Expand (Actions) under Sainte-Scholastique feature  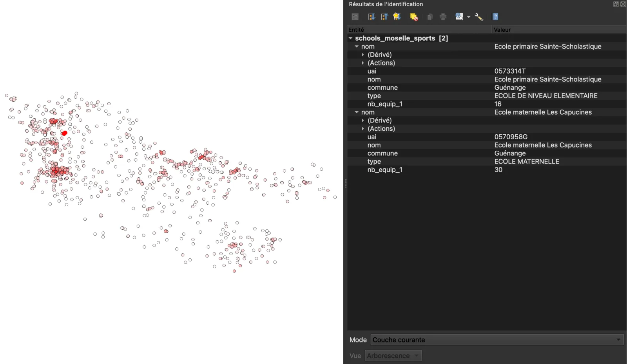[363, 63]
